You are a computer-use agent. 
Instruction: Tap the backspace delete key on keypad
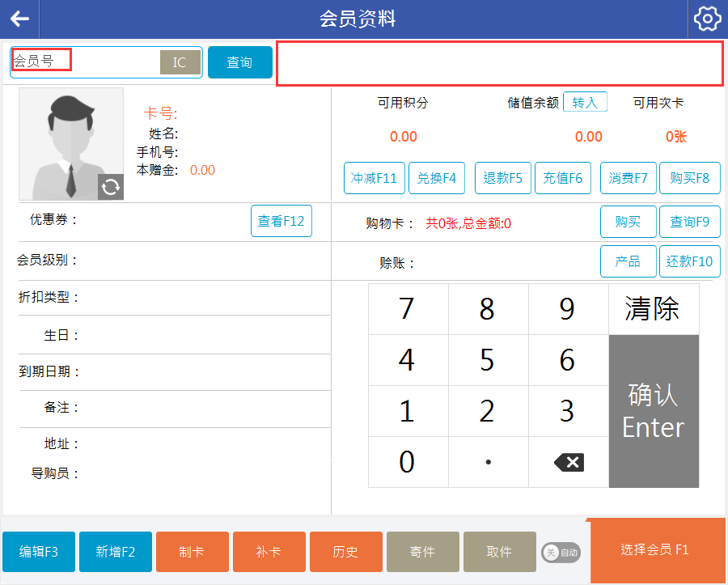click(x=569, y=462)
